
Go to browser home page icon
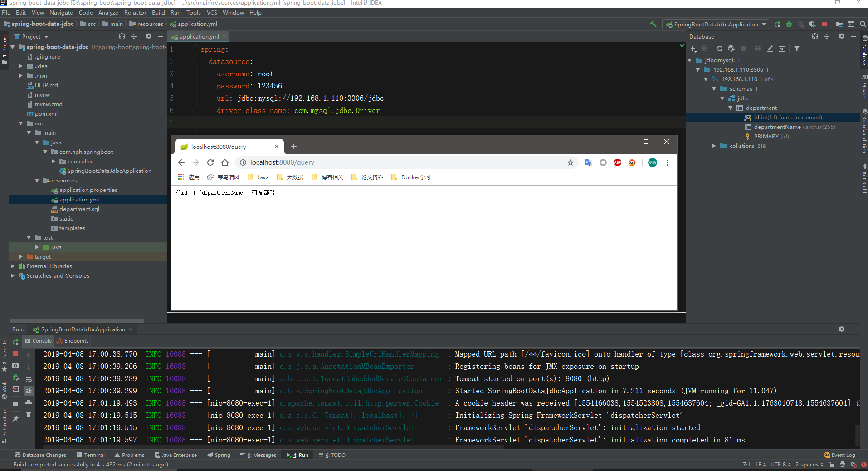click(225, 162)
